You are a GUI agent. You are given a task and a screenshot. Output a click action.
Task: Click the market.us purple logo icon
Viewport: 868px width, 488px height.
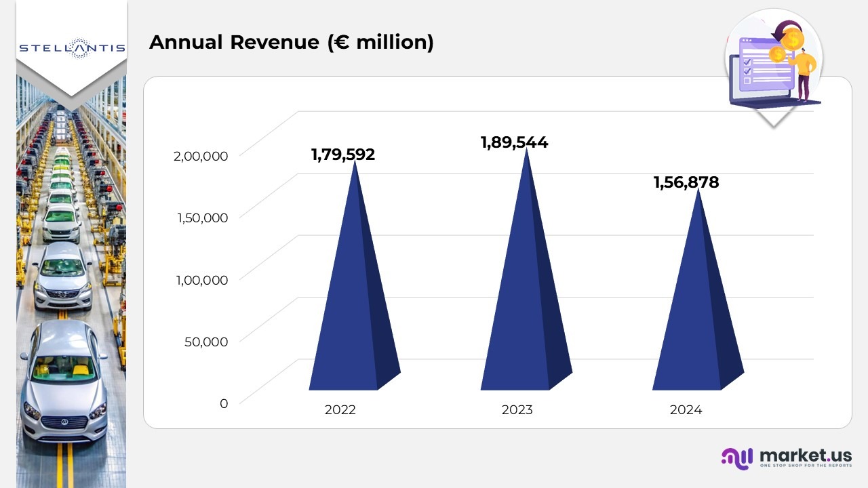736,458
